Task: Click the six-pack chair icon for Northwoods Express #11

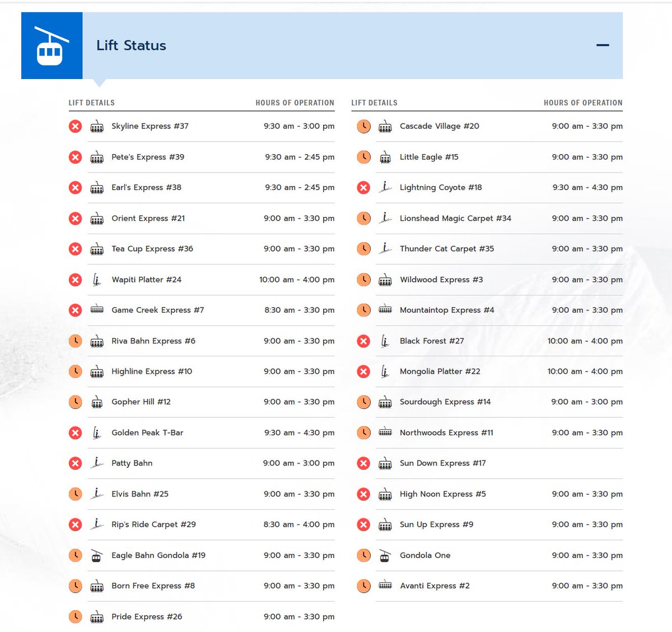Action: pyautogui.click(x=385, y=432)
